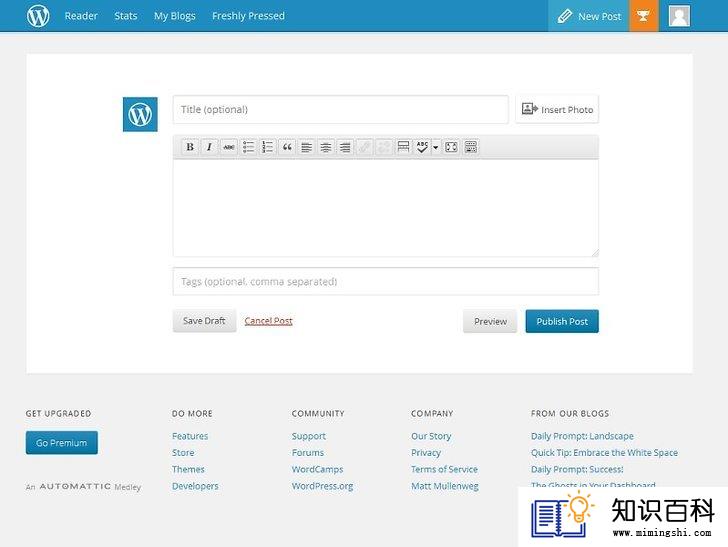Click the Preview button
Screen dimensions: 728x547
pyautogui.click(x=490, y=321)
